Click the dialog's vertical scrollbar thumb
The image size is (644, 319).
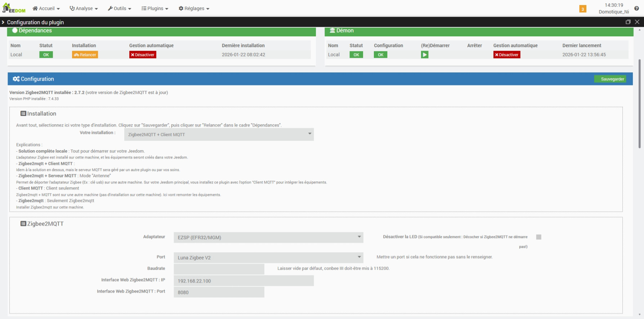(x=640, y=104)
